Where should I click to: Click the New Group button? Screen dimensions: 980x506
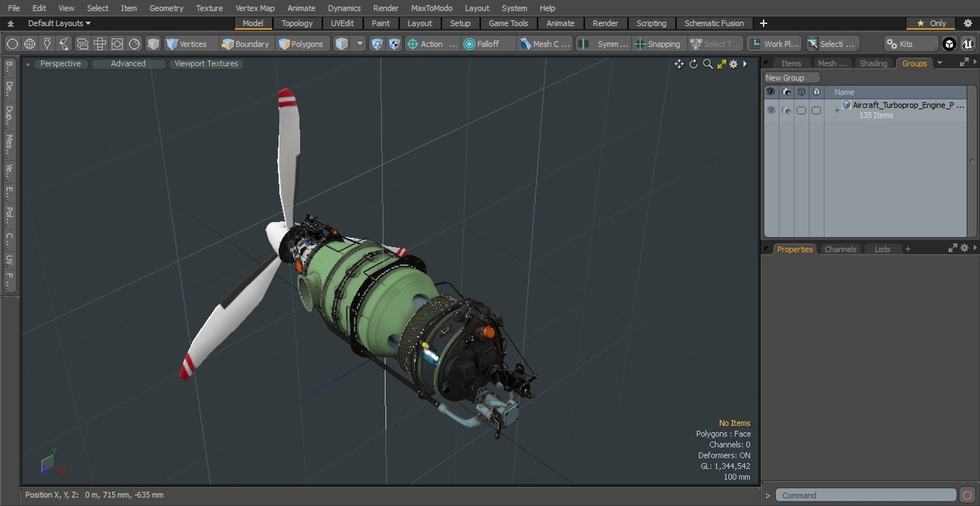pyautogui.click(x=792, y=78)
